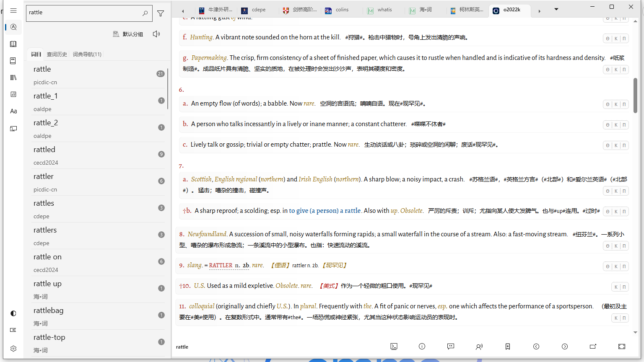The width and height of the screenshot is (644, 362).
Task: Click the 'to give (a person) a rattle' phrase link
Action: (325, 211)
